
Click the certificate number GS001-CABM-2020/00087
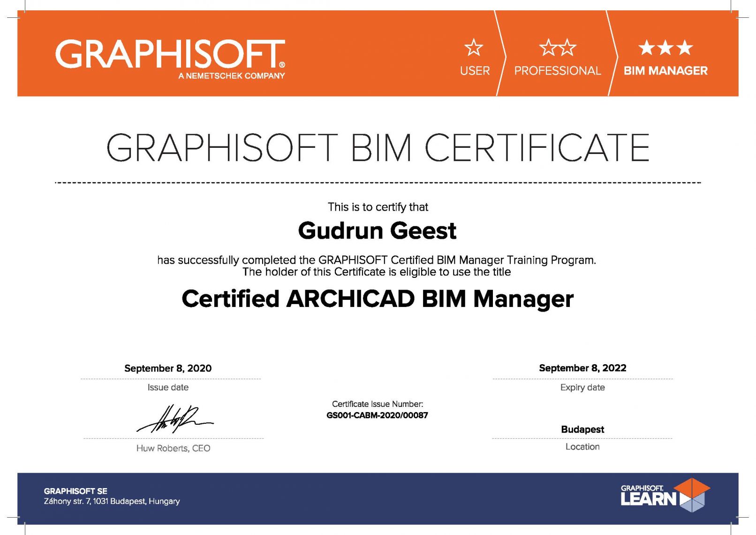click(x=378, y=415)
